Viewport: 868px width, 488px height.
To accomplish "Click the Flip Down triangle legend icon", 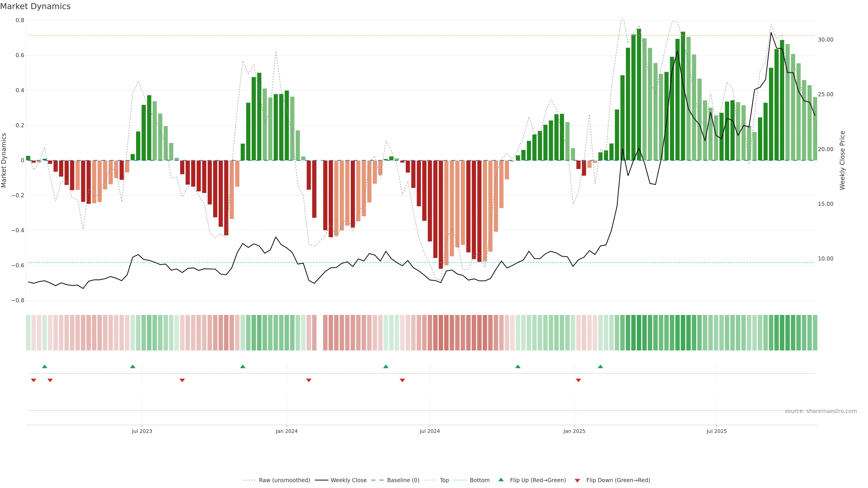I will tap(577, 480).
